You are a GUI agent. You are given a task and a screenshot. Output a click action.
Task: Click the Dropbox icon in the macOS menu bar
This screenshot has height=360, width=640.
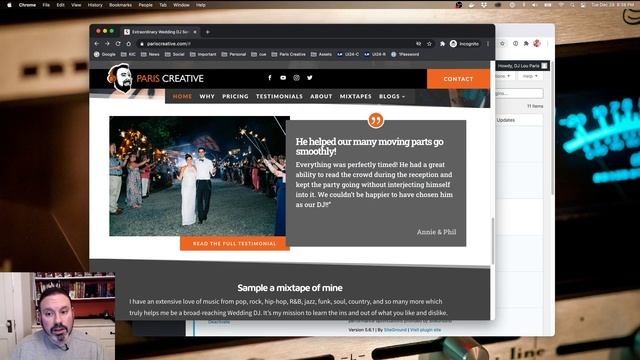pos(484,5)
